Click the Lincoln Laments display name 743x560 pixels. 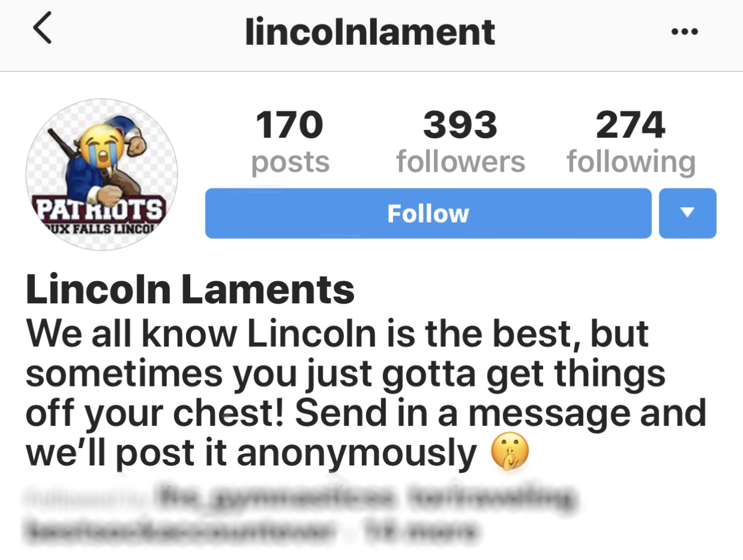coord(190,289)
